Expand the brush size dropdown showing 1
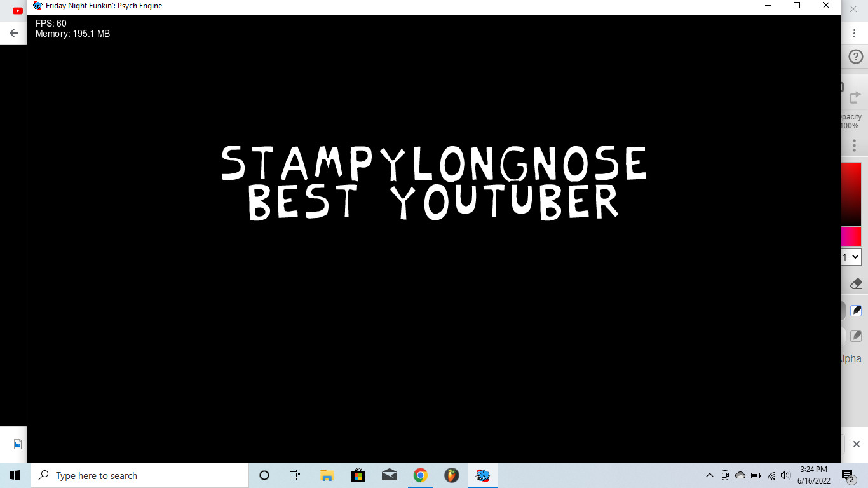This screenshot has width=868, height=488. (851, 257)
